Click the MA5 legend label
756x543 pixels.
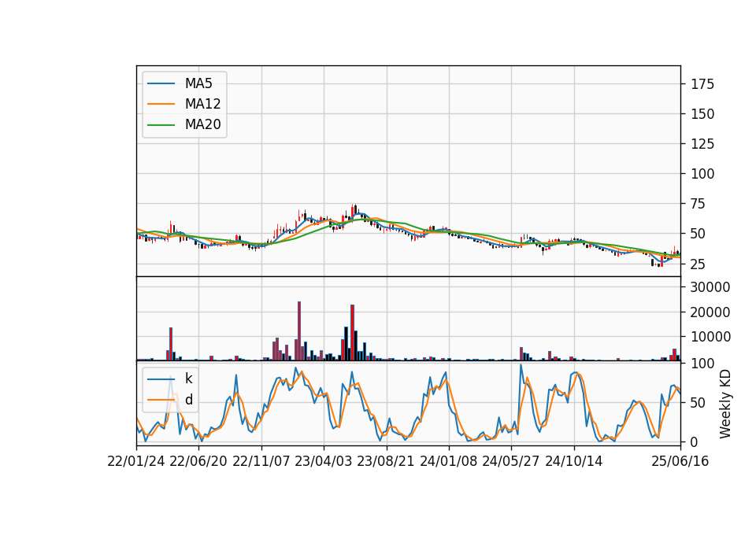pyautogui.click(x=198, y=83)
